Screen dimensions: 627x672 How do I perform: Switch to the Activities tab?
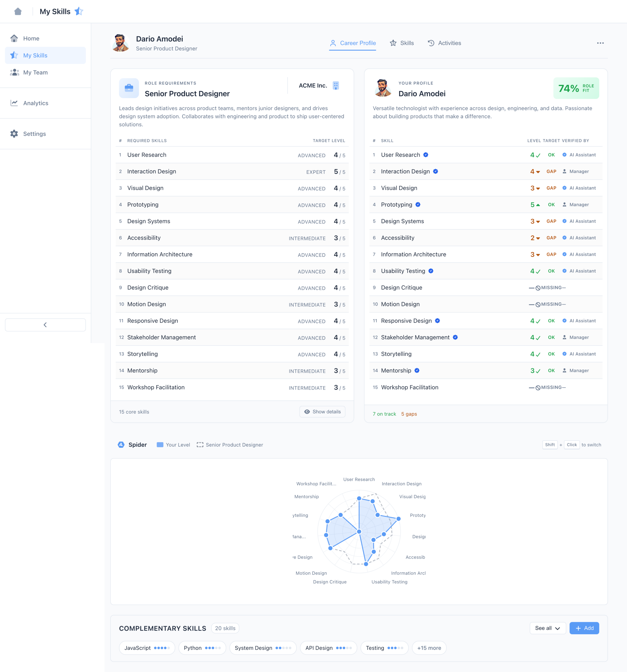click(444, 43)
